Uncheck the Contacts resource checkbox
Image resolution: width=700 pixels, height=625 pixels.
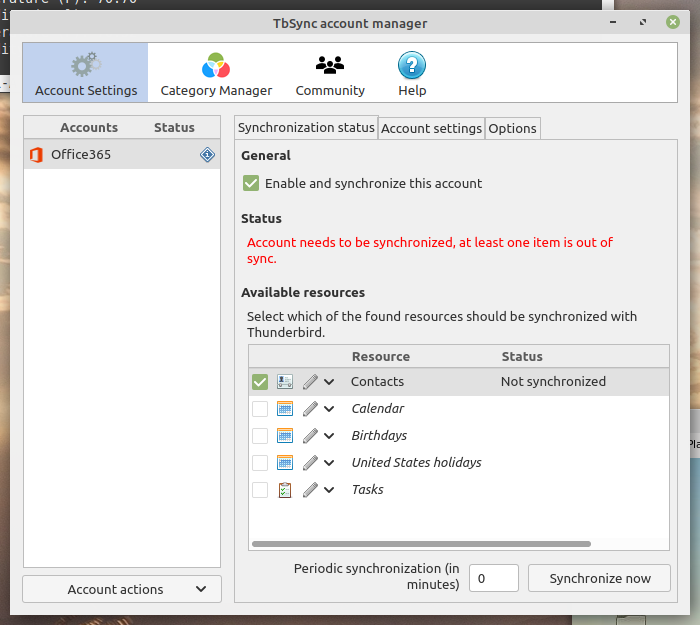[260, 382]
